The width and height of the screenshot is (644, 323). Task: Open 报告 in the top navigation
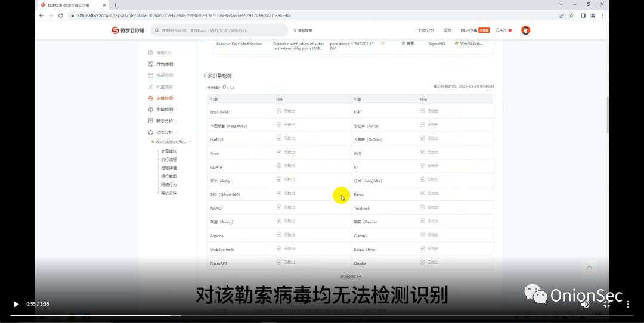(447, 30)
